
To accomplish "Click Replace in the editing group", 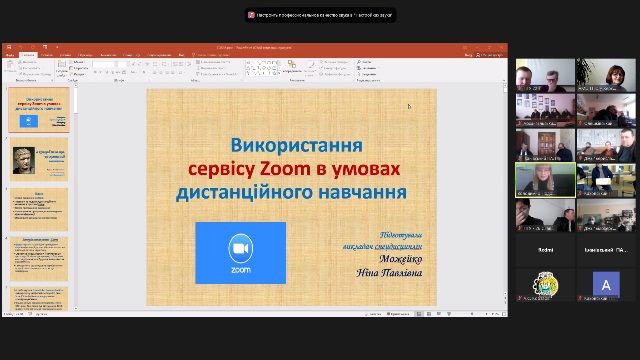I will click(x=367, y=68).
